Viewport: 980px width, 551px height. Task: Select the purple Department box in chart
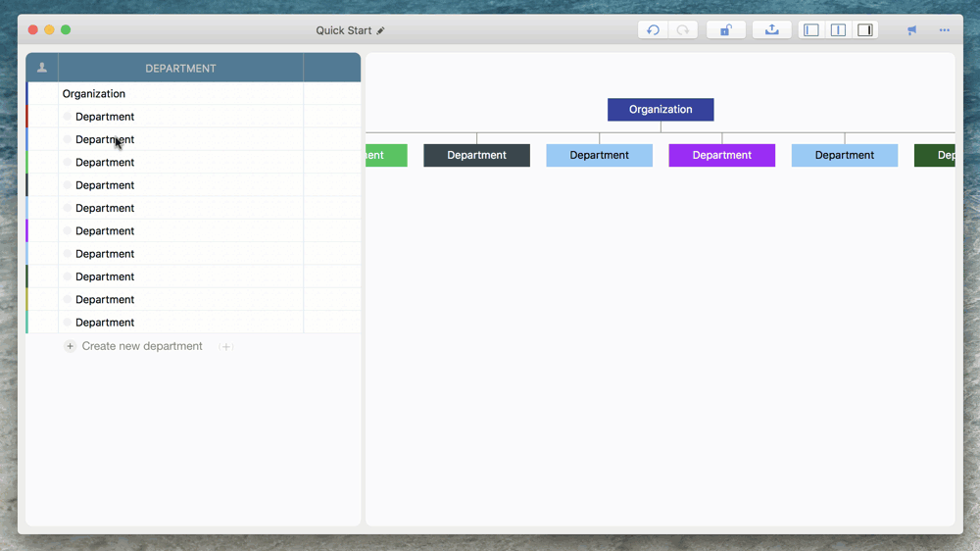tap(721, 155)
